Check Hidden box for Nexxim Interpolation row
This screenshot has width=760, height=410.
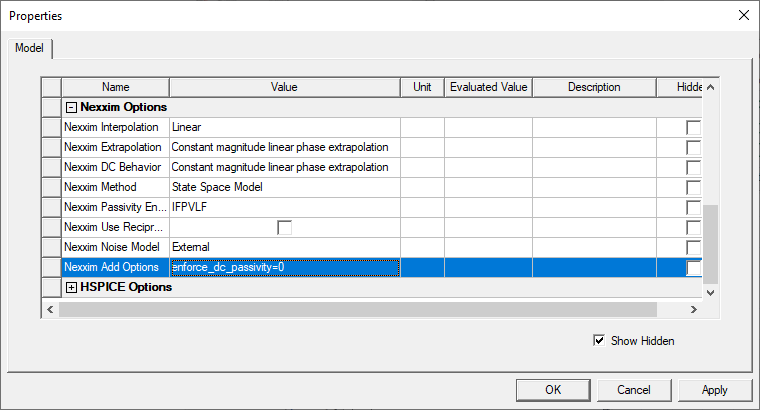click(x=694, y=127)
